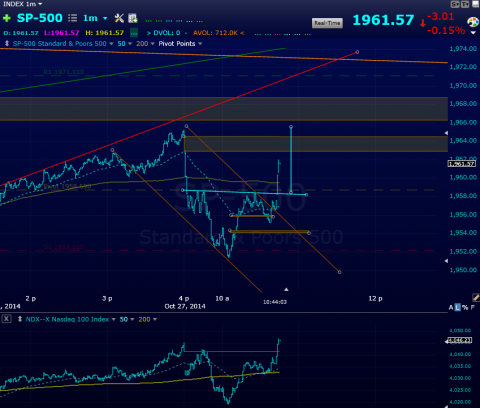Image resolution: width=480 pixels, height=408 pixels.
Task: Click the print/save icon at top right
Action: click(476, 4)
